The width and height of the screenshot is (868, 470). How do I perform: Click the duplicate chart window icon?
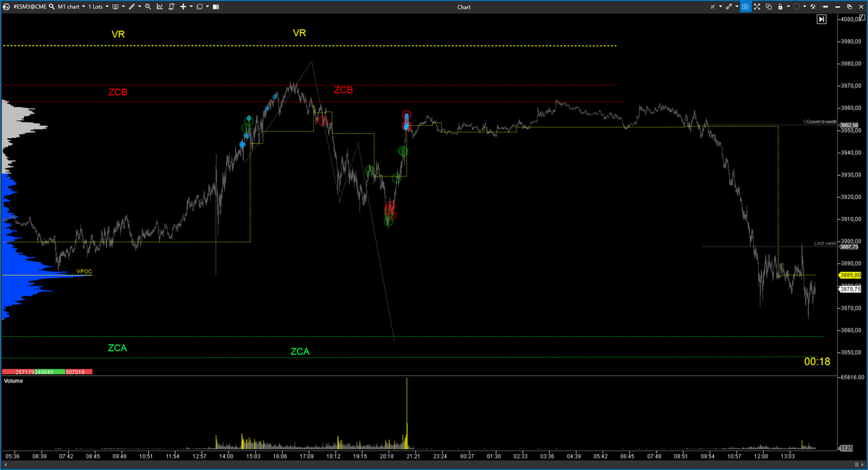tap(769, 7)
